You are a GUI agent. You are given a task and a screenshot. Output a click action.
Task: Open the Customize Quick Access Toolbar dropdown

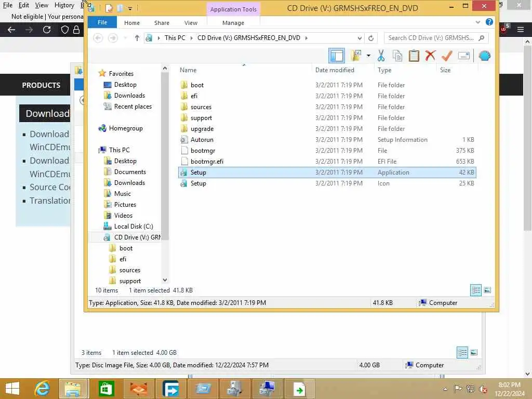(x=130, y=8)
